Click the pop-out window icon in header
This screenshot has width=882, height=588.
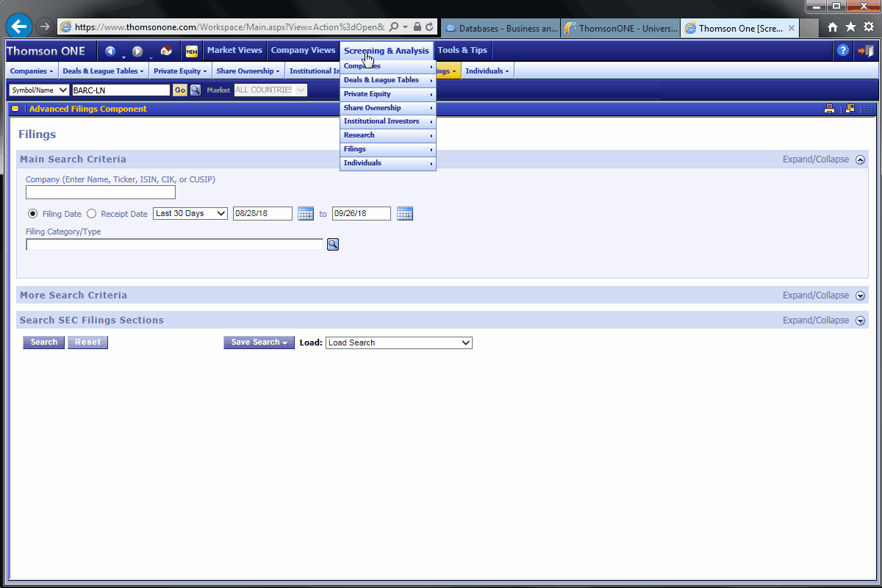[x=850, y=109]
